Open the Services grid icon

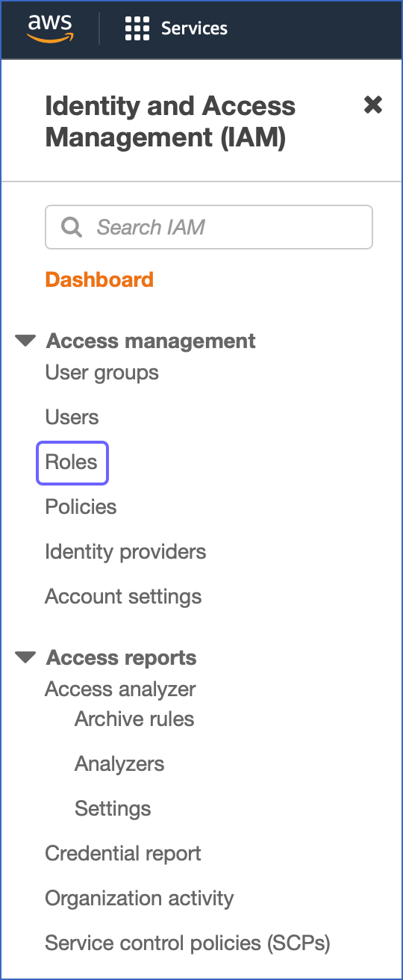point(137,28)
